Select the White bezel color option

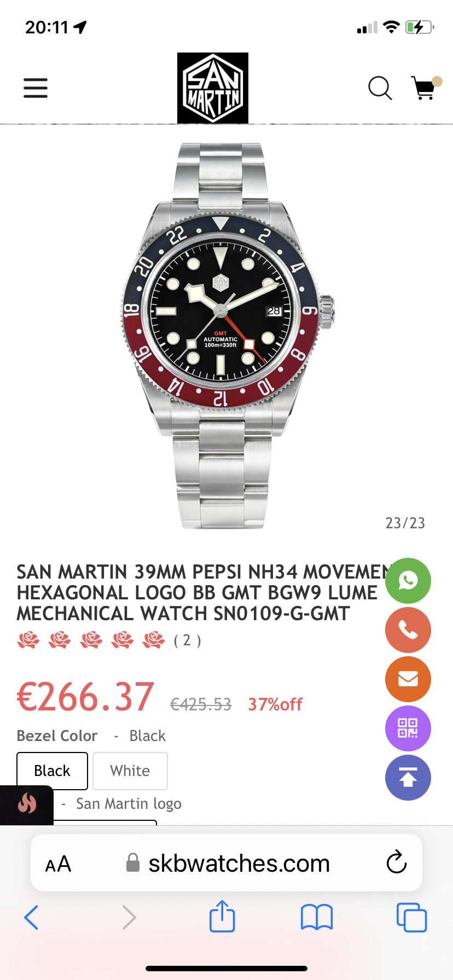(130, 771)
